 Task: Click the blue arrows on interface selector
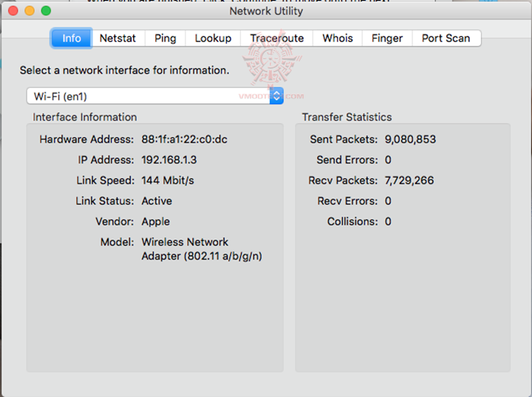pos(276,96)
